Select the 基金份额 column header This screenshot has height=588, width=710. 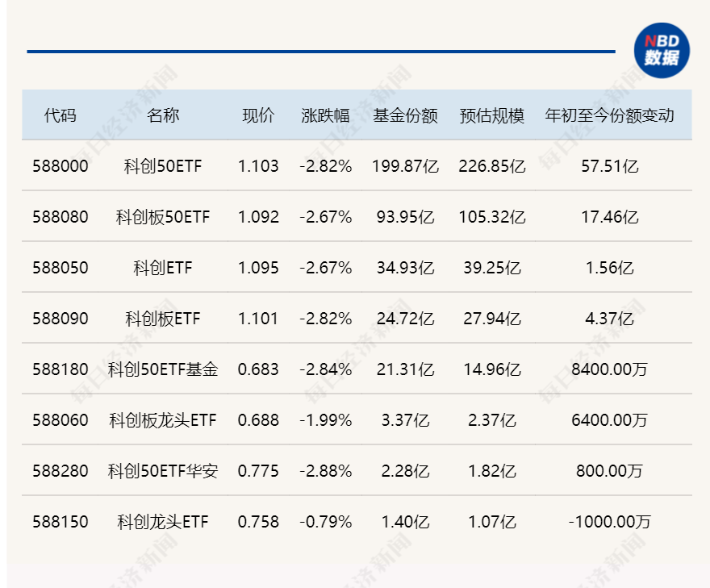click(x=405, y=115)
